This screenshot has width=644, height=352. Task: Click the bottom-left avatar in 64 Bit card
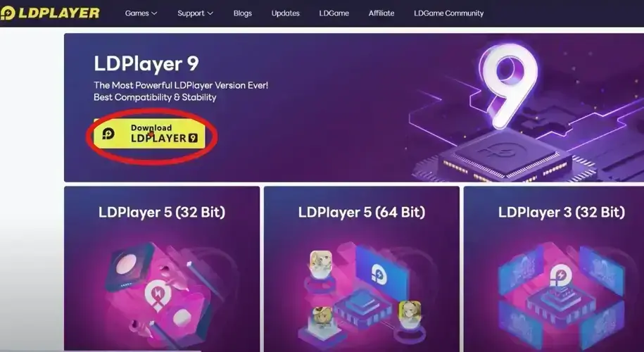pos(322,317)
